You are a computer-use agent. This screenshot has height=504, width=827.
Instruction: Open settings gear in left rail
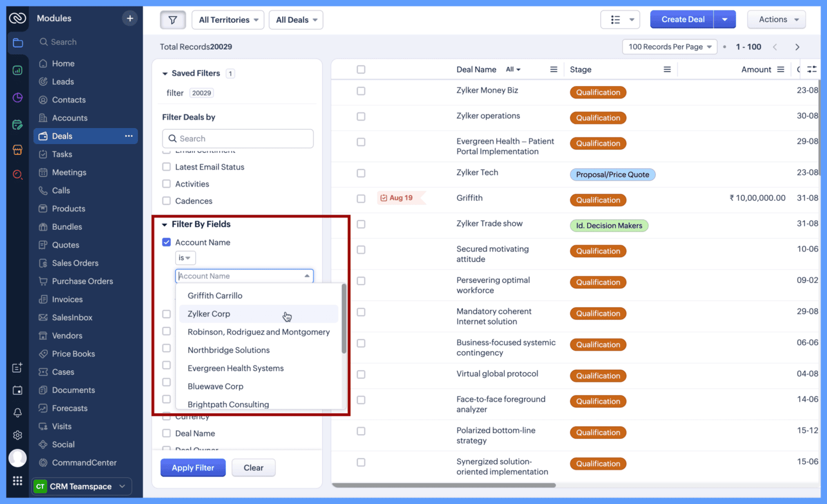click(18, 435)
